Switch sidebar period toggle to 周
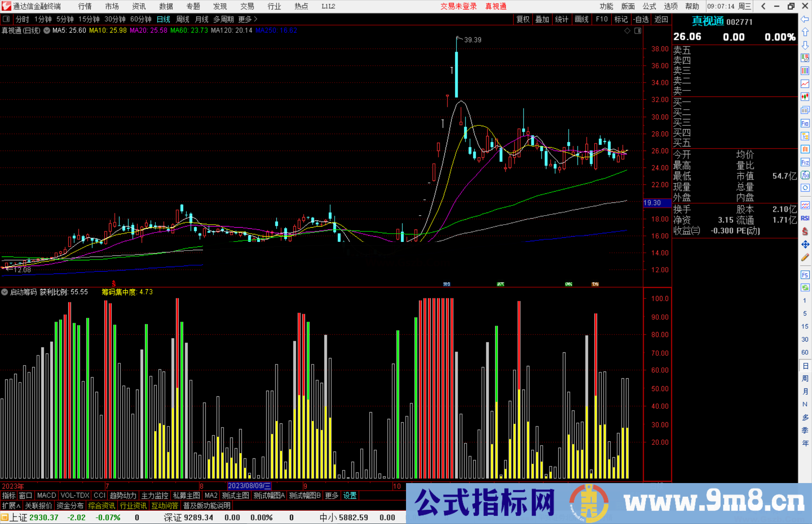The height and width of the screenshot is (524, 812). (x=805, y=378)
